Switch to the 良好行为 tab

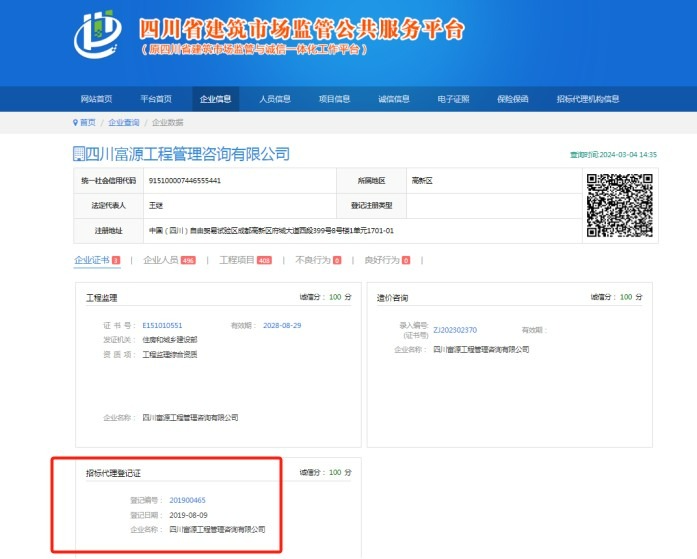[387, 260]
